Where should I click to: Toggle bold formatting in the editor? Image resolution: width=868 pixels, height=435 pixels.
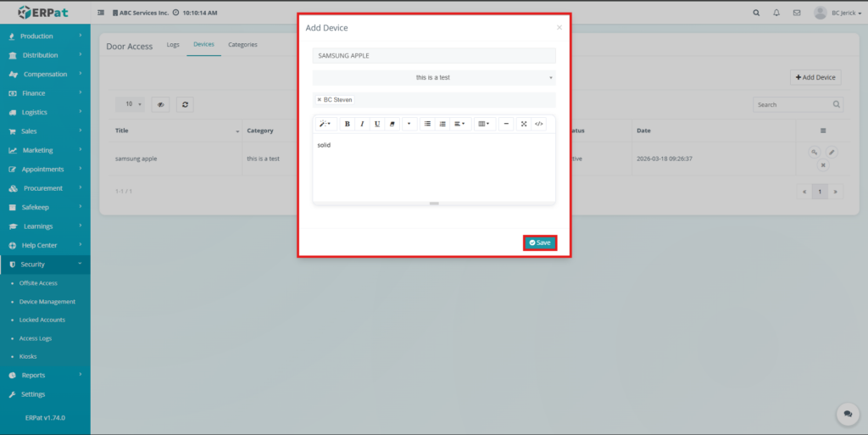click(347, 124)
